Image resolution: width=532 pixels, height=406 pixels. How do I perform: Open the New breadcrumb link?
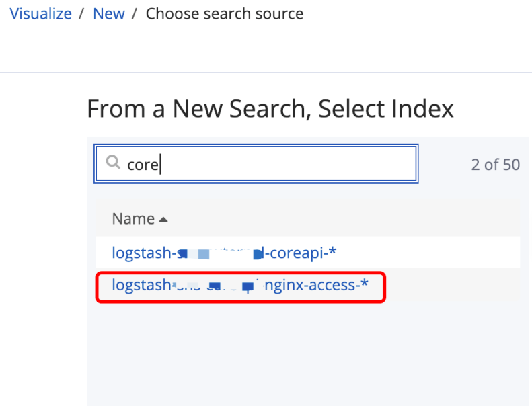tap(109, 13)
